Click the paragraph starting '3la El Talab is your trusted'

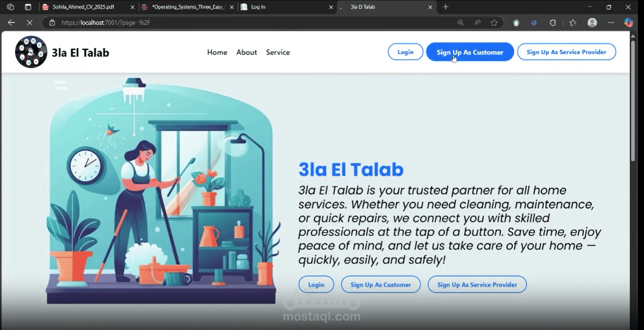[450, 225]
